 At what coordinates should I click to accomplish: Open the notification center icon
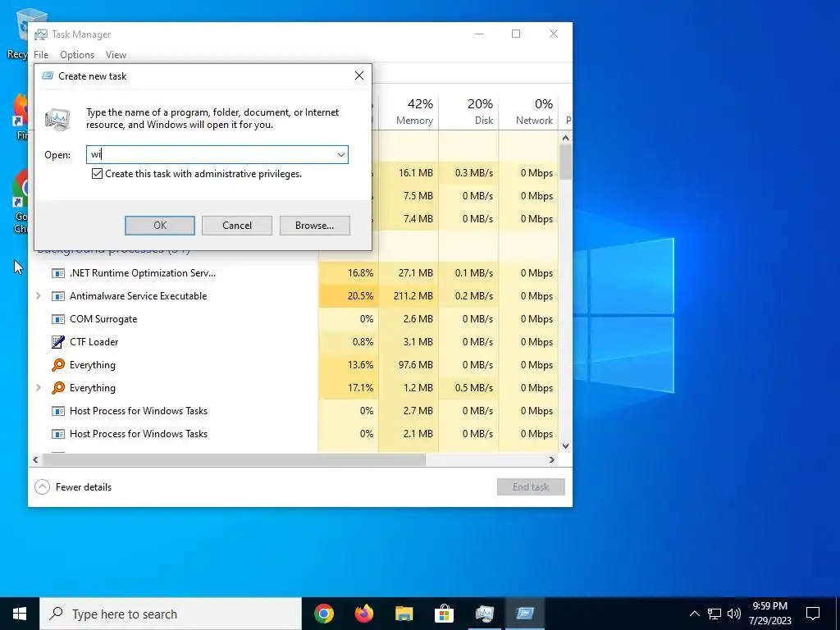pos(813,614)
